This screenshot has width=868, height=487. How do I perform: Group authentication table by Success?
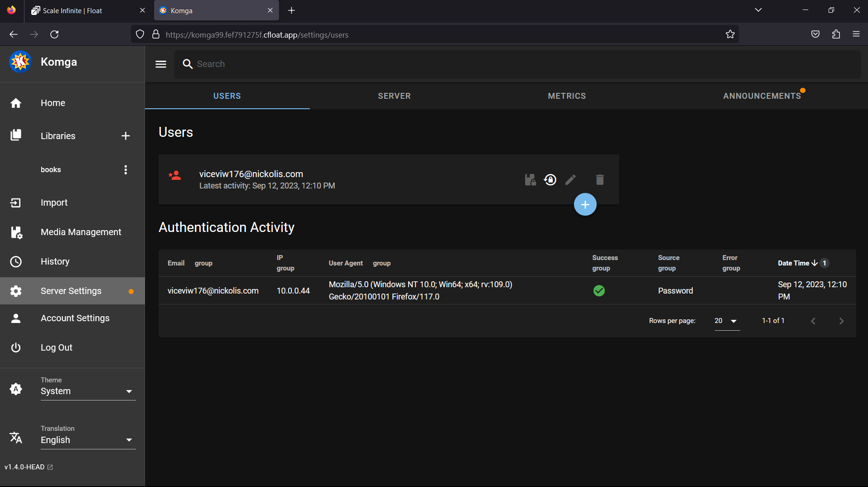pos(601,268)
